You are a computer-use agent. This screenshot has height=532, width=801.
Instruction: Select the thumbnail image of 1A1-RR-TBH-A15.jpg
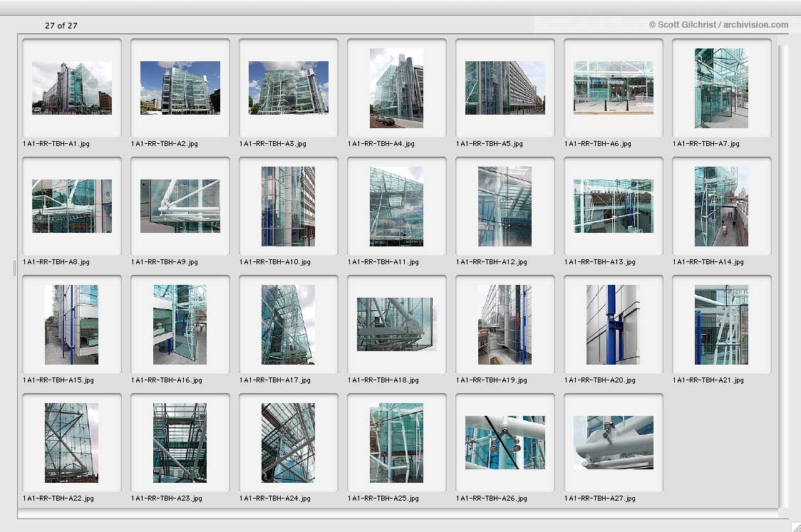point(71,325)
